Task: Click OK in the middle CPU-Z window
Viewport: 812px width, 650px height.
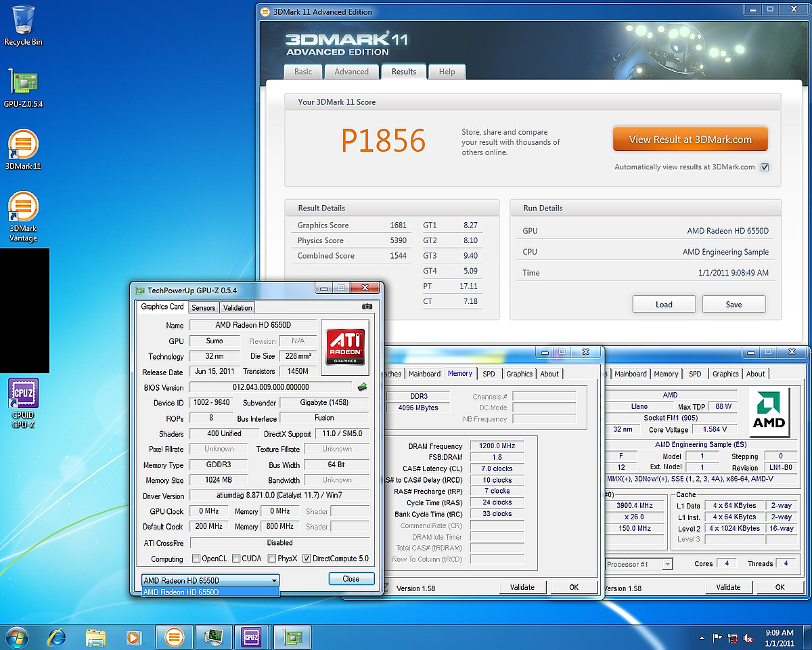Action: coord(574,587)
